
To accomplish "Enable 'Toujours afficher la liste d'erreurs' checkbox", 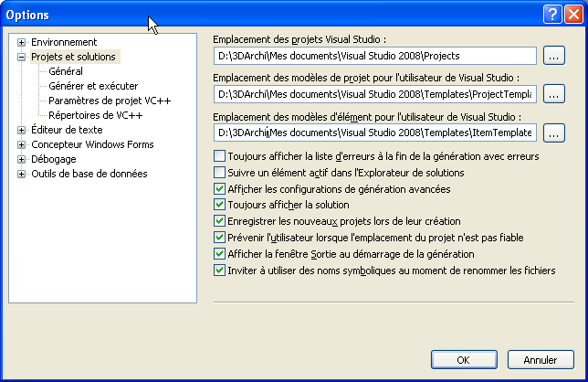I will [x=219, y=156].
